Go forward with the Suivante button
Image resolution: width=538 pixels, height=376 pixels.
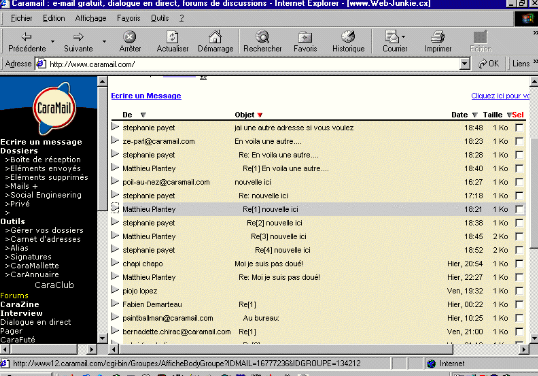tap(78, 42)
